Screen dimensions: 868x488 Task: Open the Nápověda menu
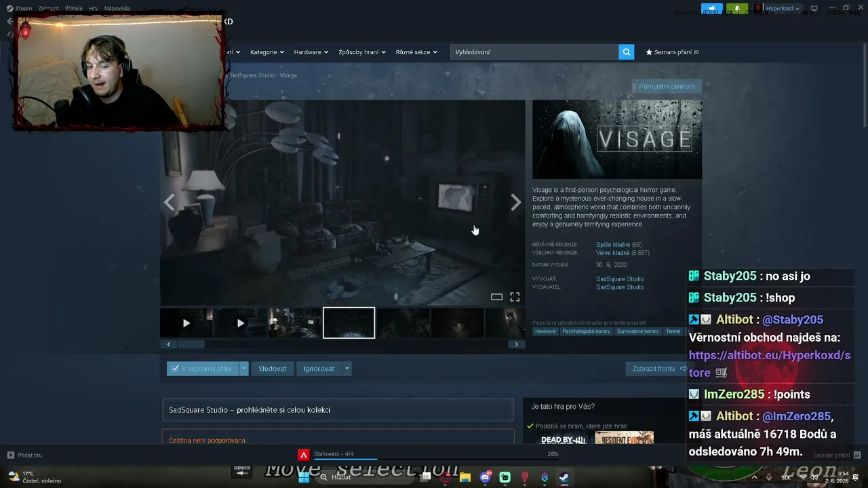pos(117,9)
